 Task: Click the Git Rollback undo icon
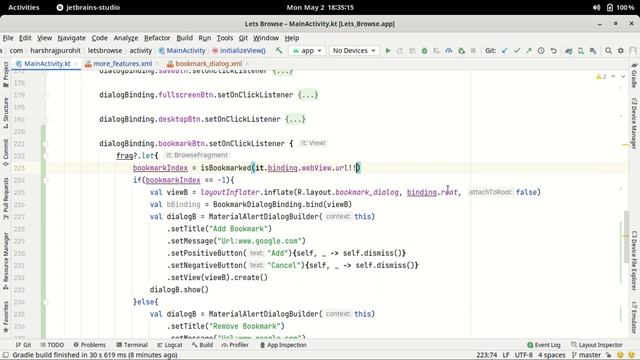point(553,51)
